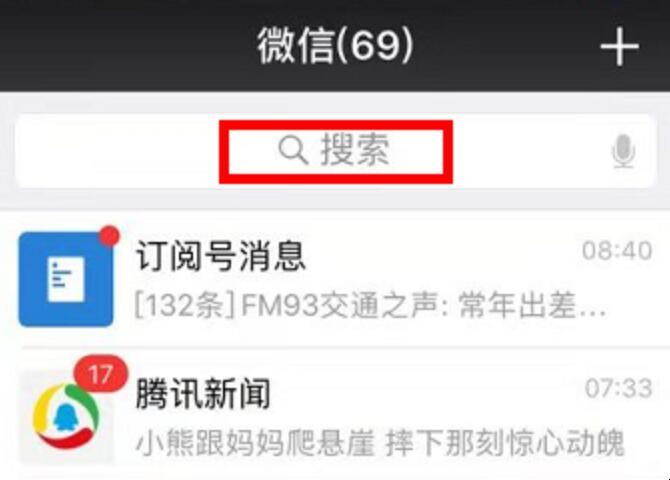Tap the red 17 unread badge
This screenshot has height=480, width=670.
click(x=100, y=374)
